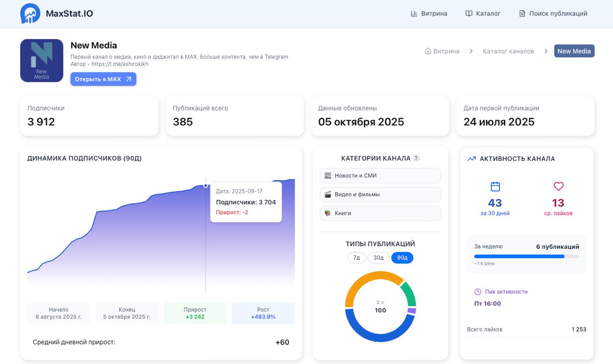The image size is (613, 364).
Task: Open the Витрина menu item
Action: (429, 13)
